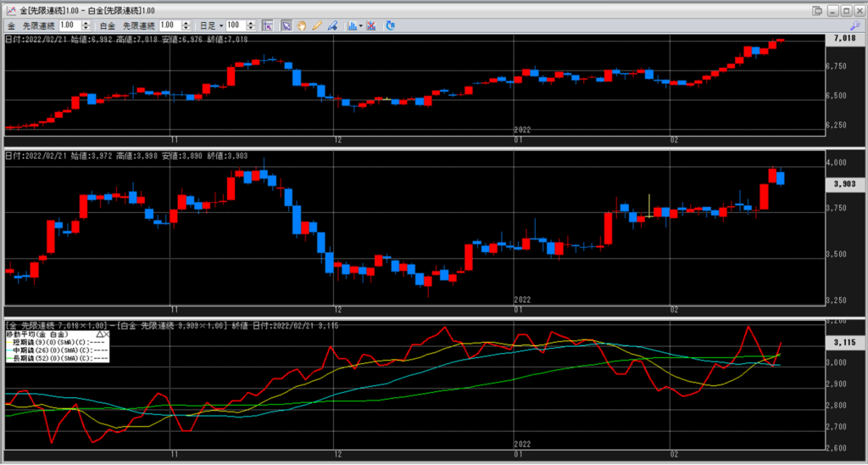Toggle the crosshair cursor button
Viewport: 868px width, 465px height.
point(266,25)
